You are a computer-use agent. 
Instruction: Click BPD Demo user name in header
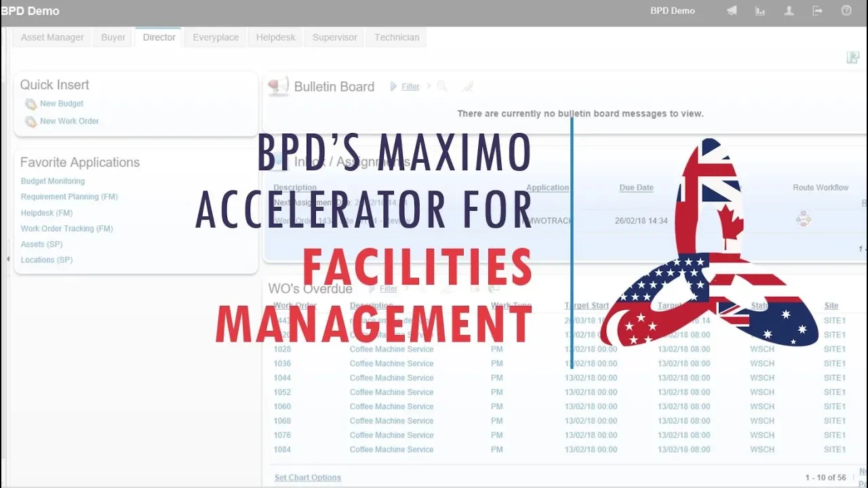[673, 11]
